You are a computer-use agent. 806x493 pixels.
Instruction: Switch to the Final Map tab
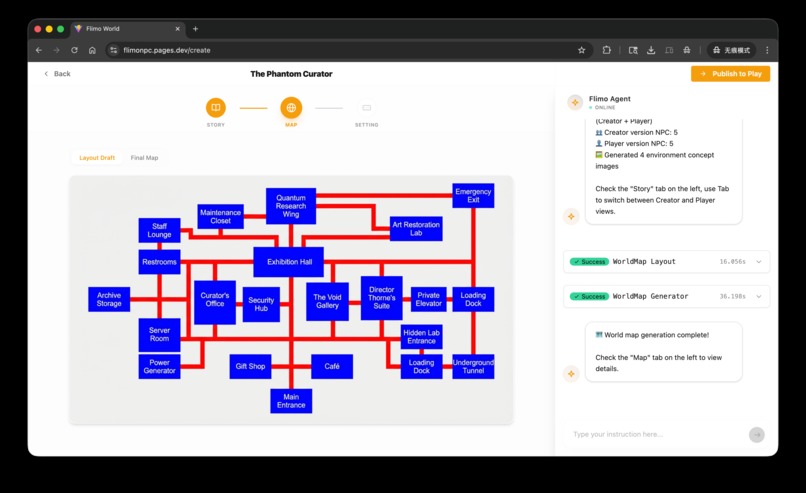pos(144,158)
